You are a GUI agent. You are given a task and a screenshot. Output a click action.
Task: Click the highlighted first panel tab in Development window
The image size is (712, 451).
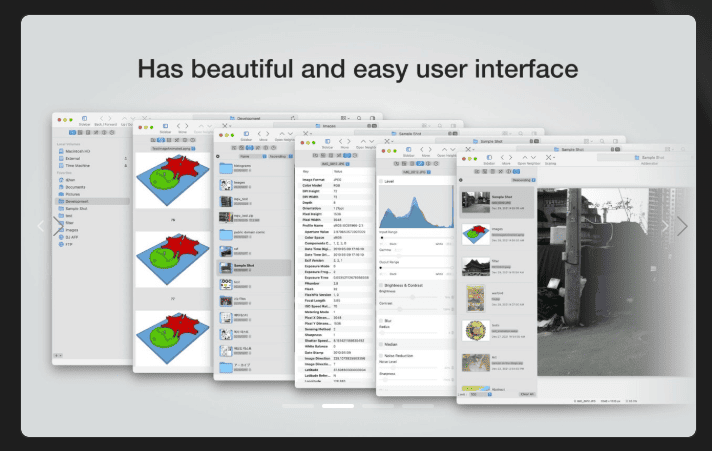[x=72, y=133]
